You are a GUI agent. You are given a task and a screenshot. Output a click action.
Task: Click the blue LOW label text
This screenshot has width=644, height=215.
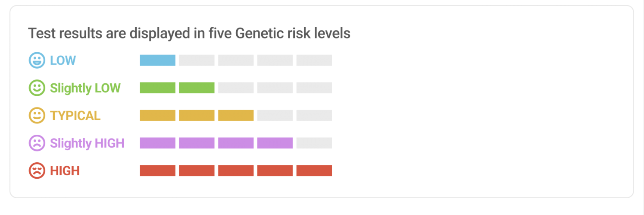click(x=63, y=60)
